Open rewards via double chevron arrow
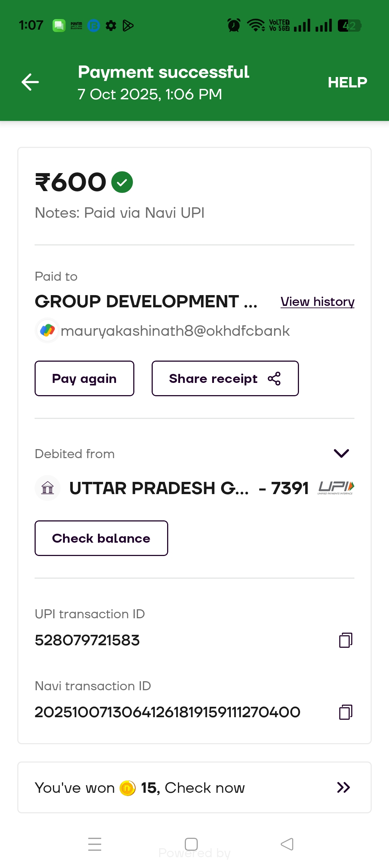This screenshot has width=389, height=868. point(343,788)
